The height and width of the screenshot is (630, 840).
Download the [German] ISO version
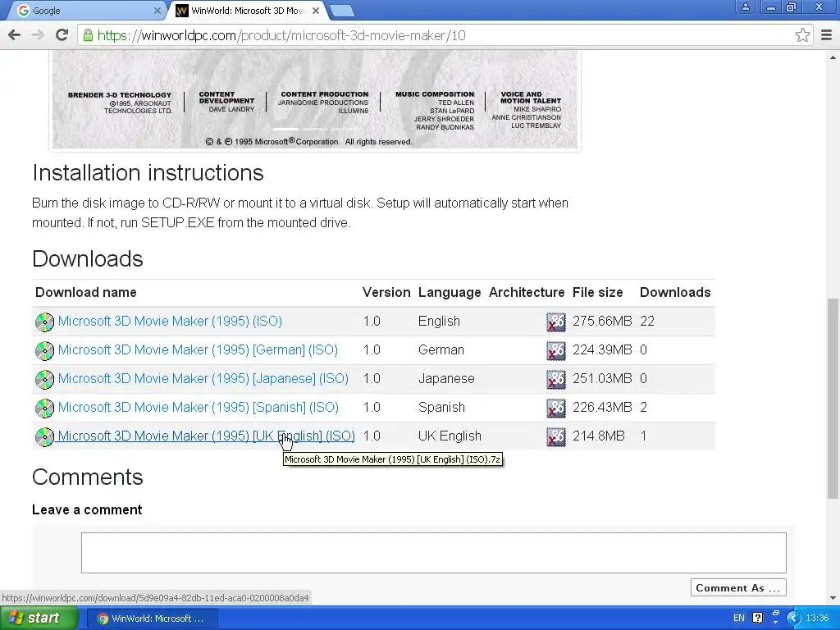click(198, 349)
